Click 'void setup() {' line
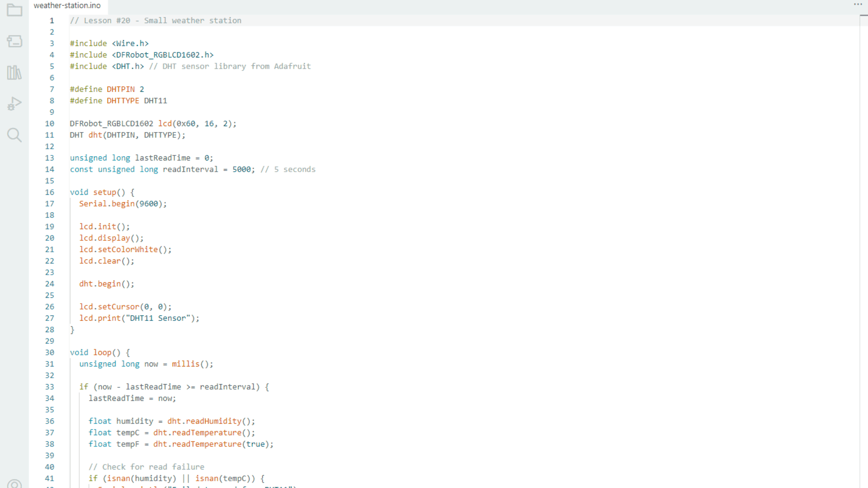 (102, 192)
